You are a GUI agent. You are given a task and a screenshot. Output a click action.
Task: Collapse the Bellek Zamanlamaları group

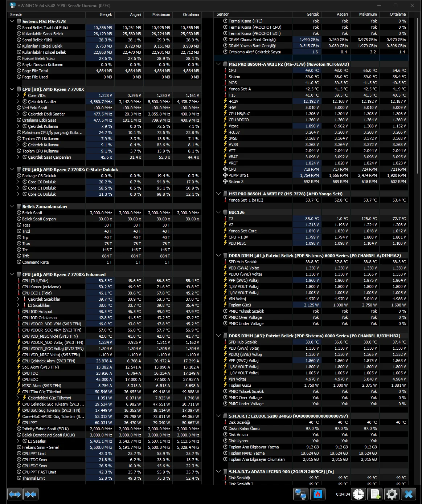click(x=12, y=207)
